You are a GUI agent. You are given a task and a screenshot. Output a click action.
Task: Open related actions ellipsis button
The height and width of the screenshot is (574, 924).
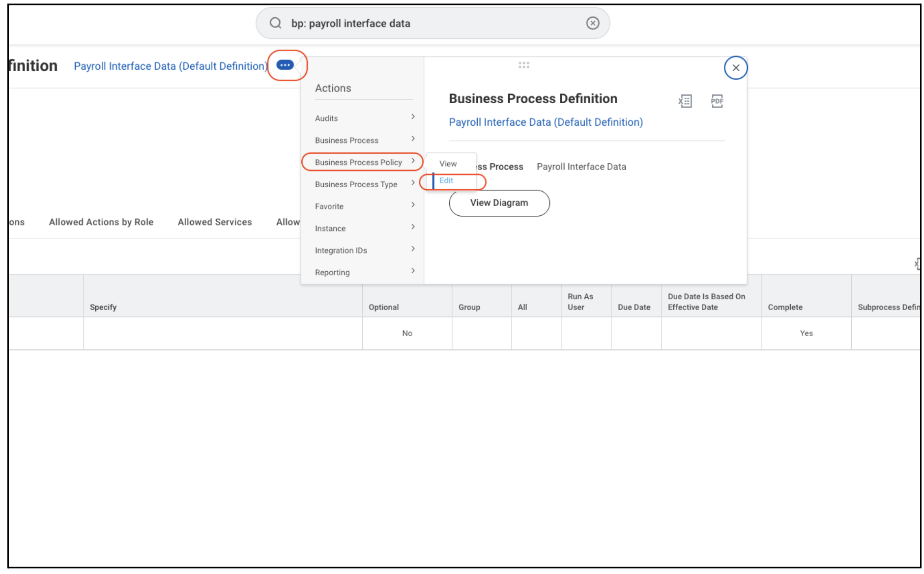tap(285, 65)
